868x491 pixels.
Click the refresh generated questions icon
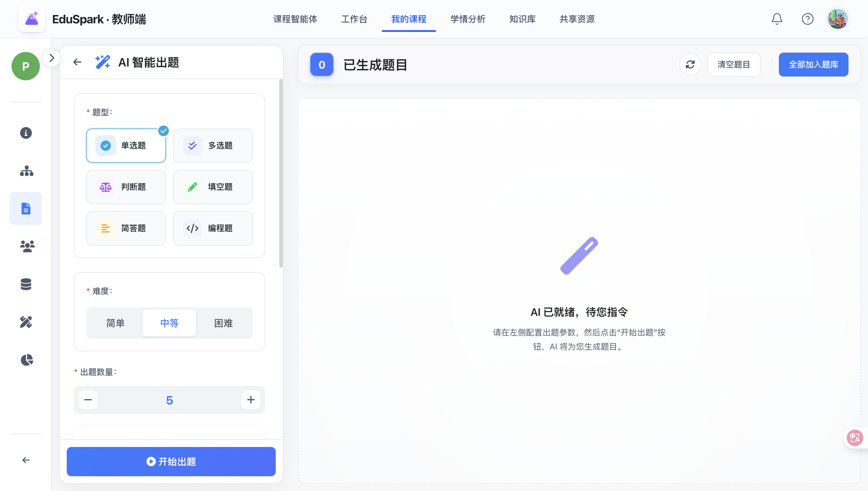click(x=690, y=64)
